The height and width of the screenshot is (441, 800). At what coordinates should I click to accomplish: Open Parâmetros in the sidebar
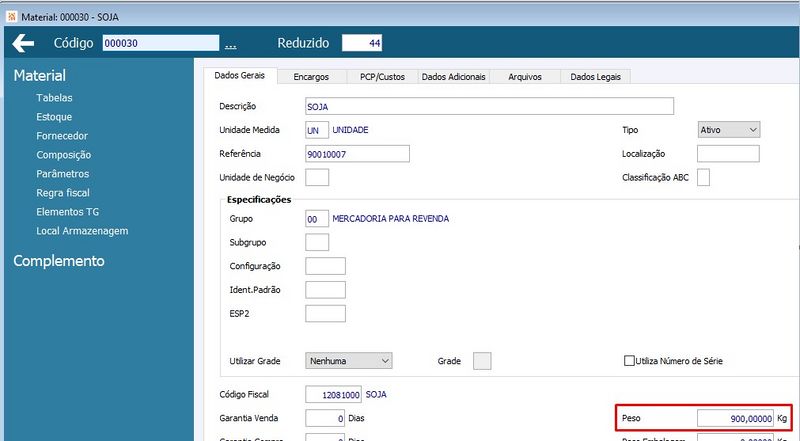(x=63, y=174)
